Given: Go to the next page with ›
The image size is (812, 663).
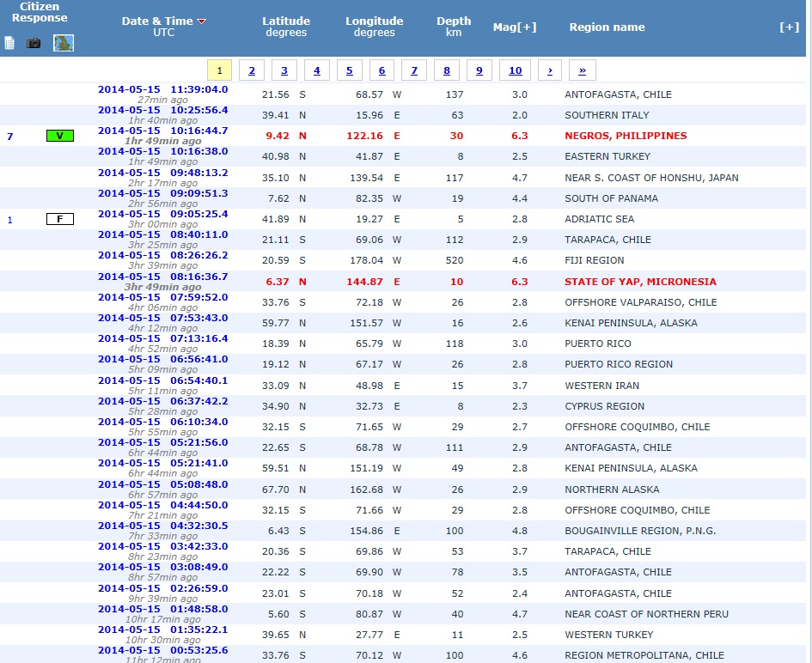Looking at the screenshot, I should coord(550,70).
